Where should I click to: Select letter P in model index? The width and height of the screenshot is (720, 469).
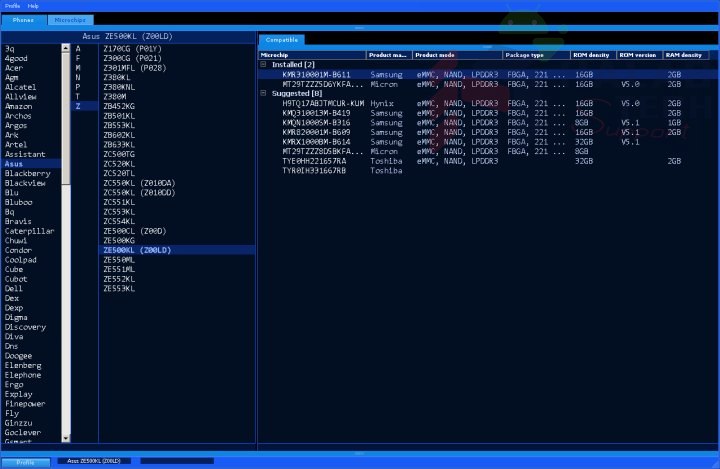coord(78,87)
